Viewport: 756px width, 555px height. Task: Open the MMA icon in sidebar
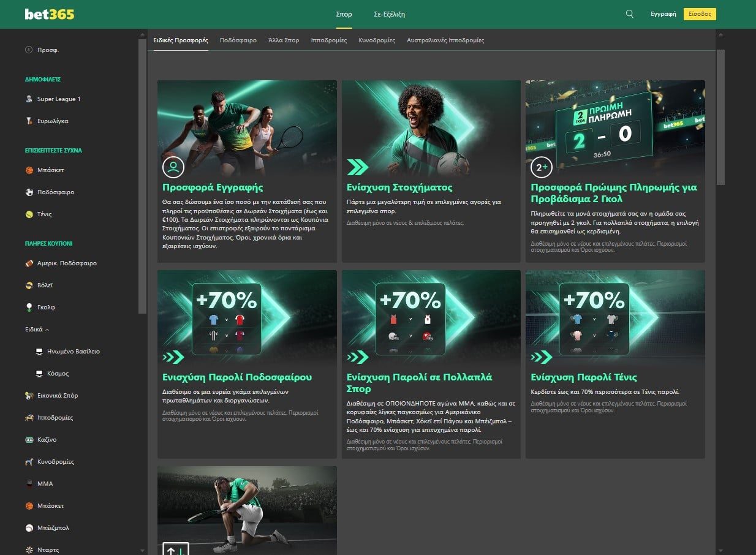(x=29, y=484)
